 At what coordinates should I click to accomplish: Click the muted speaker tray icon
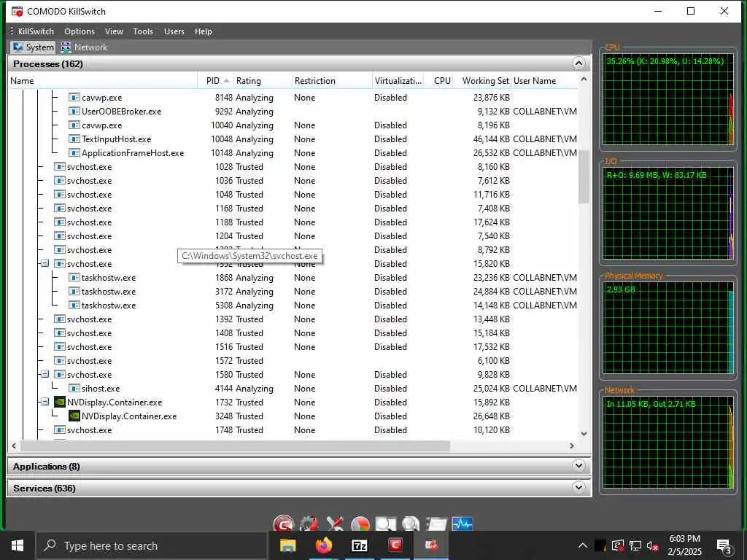coord(652,545)
